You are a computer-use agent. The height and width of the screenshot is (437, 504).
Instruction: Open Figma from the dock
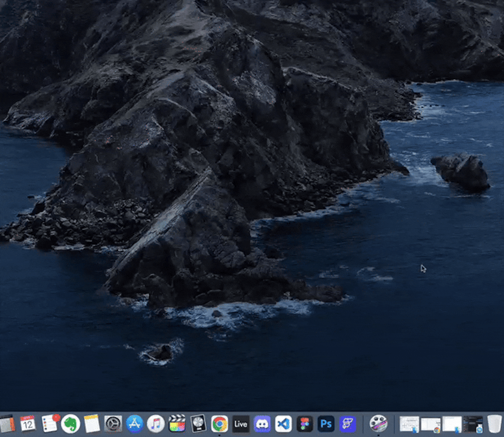pyautogui.click(x=304, y=424)
